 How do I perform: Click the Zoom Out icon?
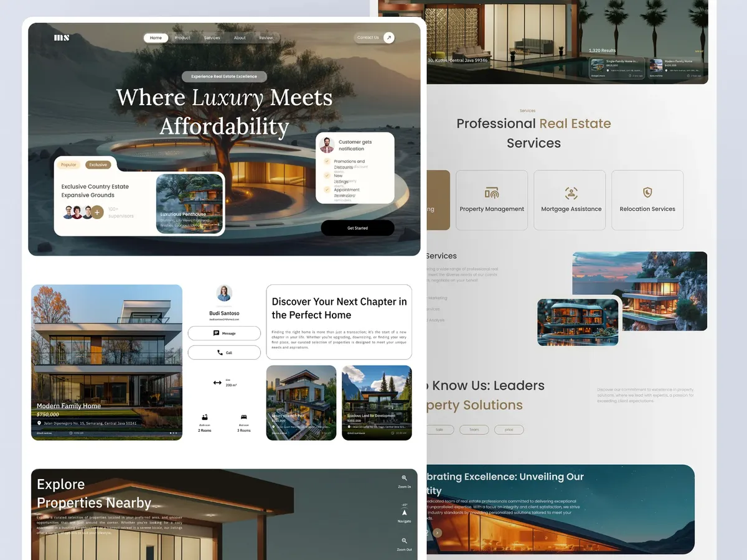(404, 541)
